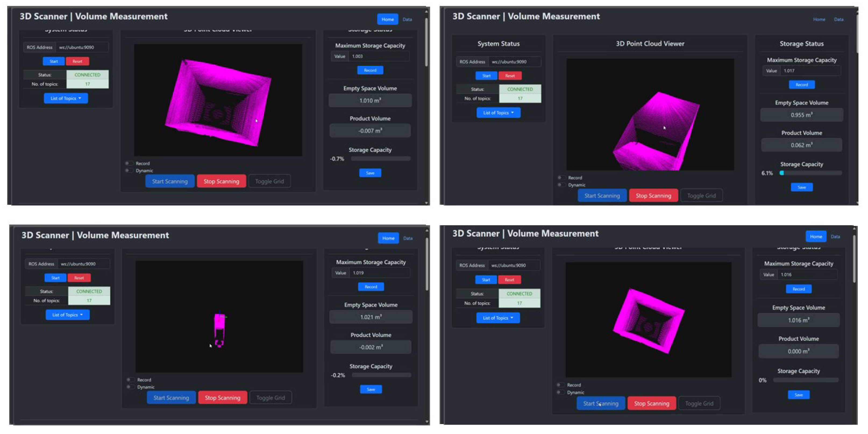Click Reset button in bottom-left screenshot
Screen dimensions: 868x434
tap(79, 278)
